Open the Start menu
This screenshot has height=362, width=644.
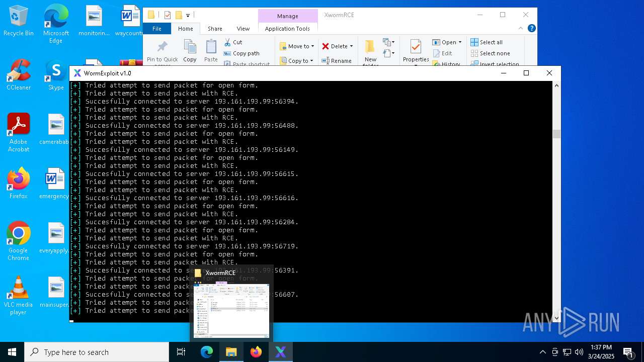pos(12,352)
